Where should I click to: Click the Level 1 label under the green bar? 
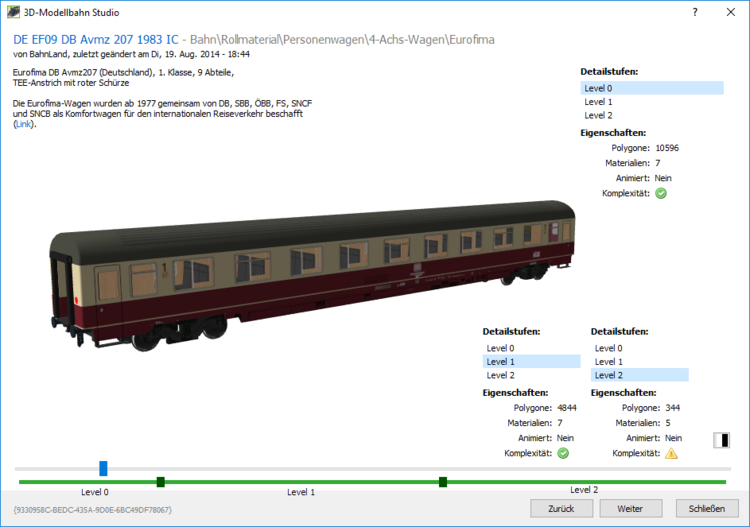(x=301, y=492)
